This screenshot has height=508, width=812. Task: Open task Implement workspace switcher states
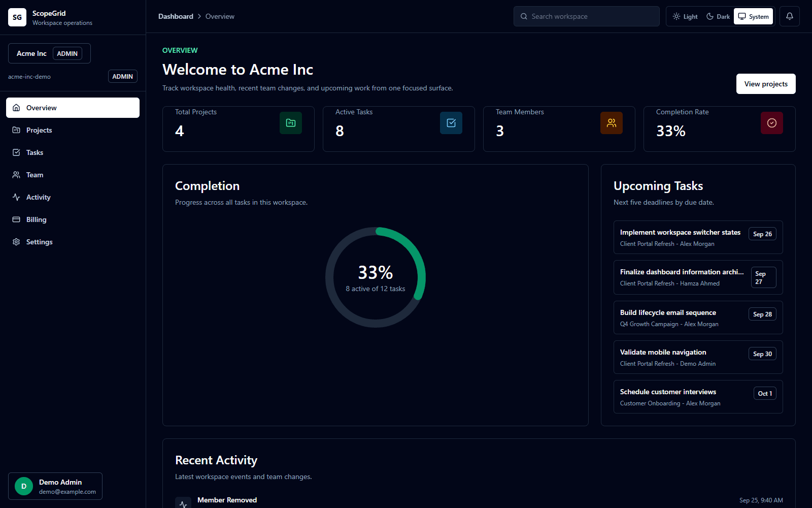[698, 237]
